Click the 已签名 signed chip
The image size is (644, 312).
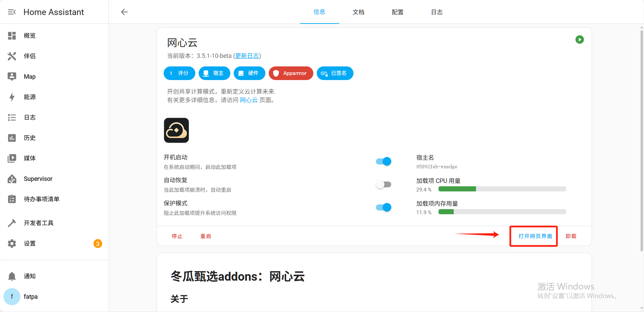coord(335,73)
